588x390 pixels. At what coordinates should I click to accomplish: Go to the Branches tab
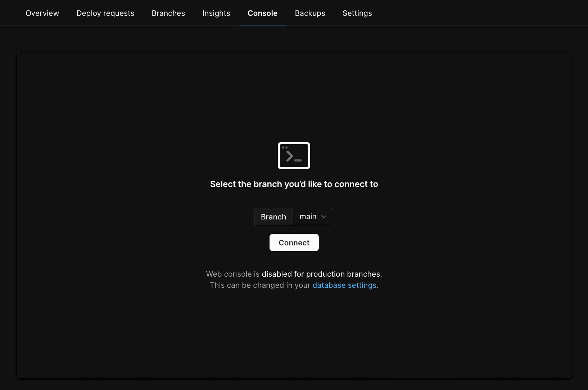point(168,13)
